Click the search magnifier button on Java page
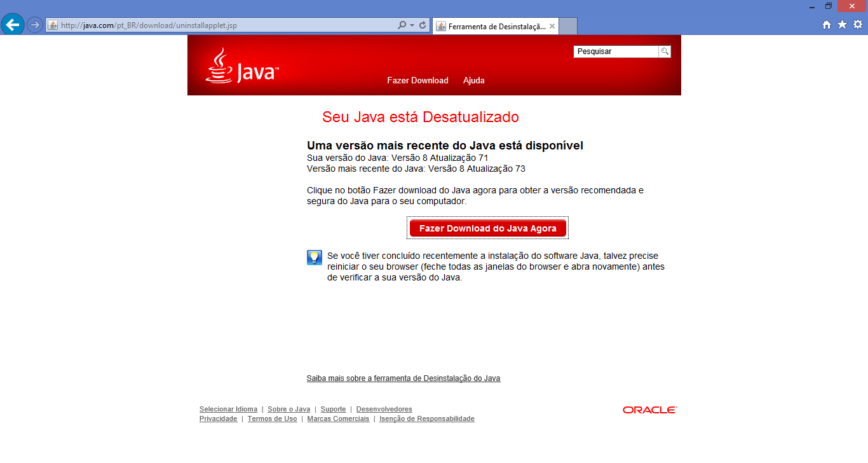The width and height of the screenshot is (868, 463). click(x=665, y=52)
